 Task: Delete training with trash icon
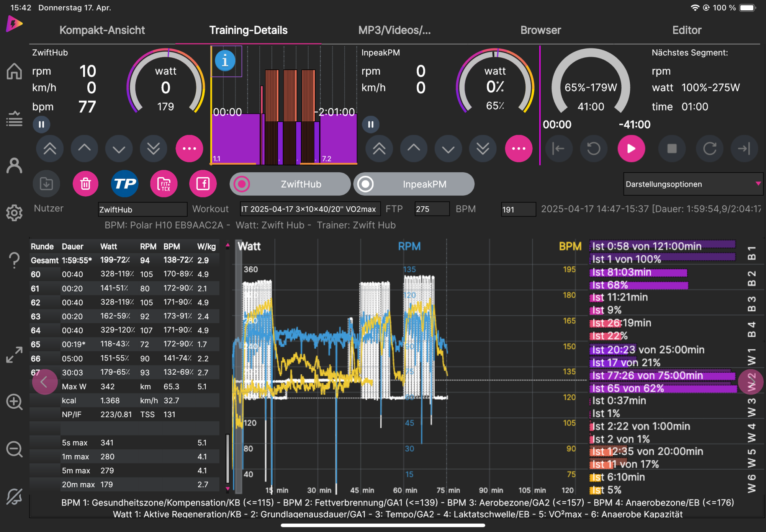tap(85, 184)
